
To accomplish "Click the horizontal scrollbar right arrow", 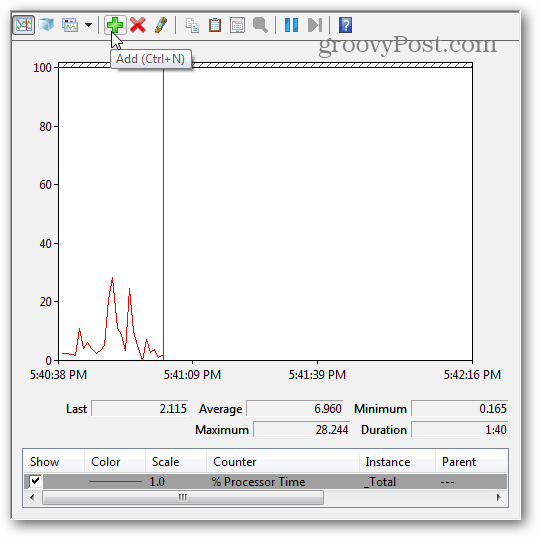I will pos(499,497).
